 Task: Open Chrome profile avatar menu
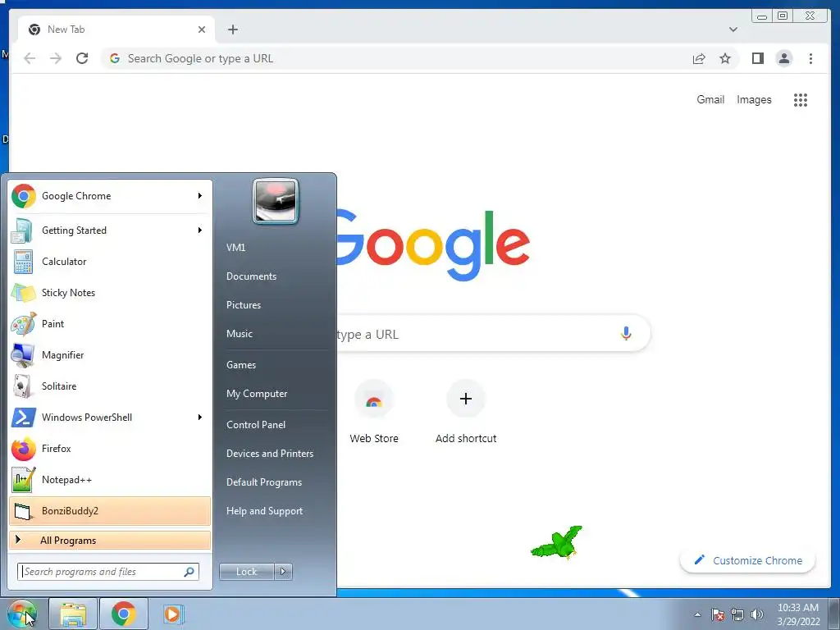783,58
